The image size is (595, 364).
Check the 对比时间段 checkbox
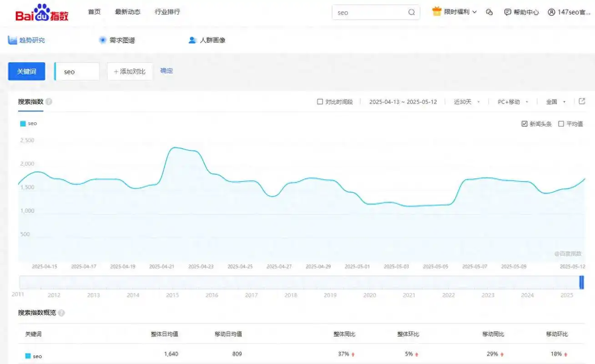click(x=320, y=101)
